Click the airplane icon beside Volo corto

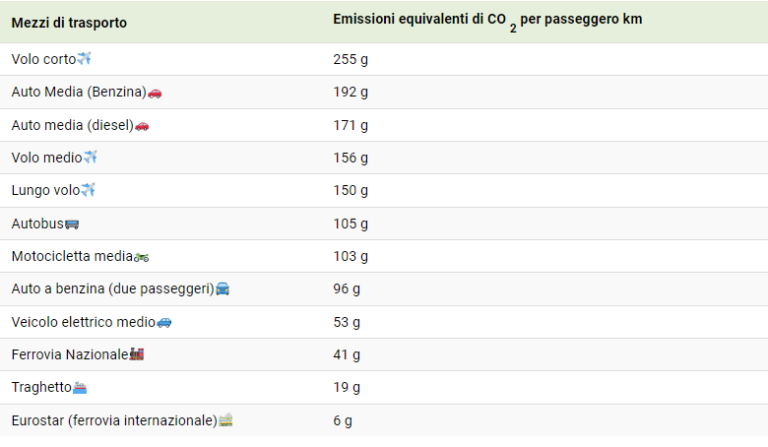click(x=84, y=59)
